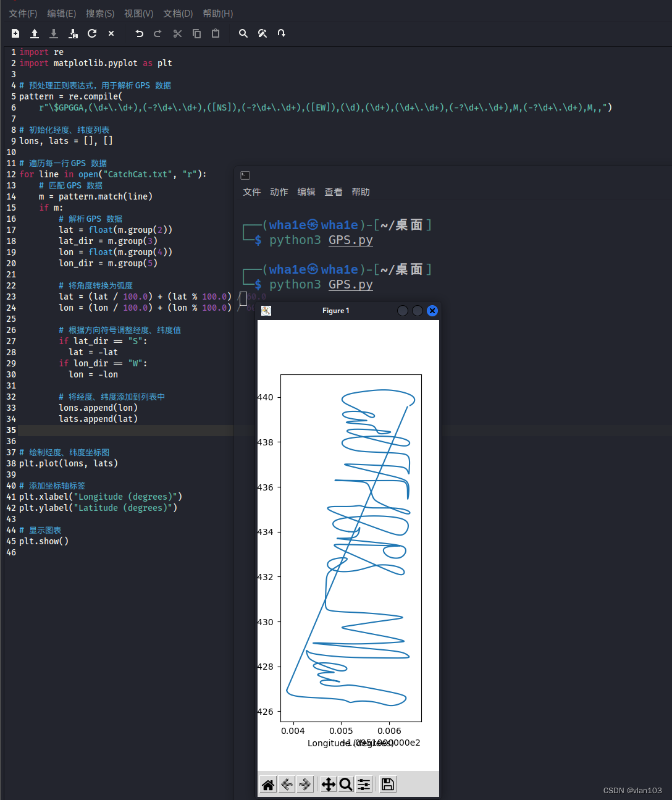Click the Figure 1 window icon

point(266,311)
